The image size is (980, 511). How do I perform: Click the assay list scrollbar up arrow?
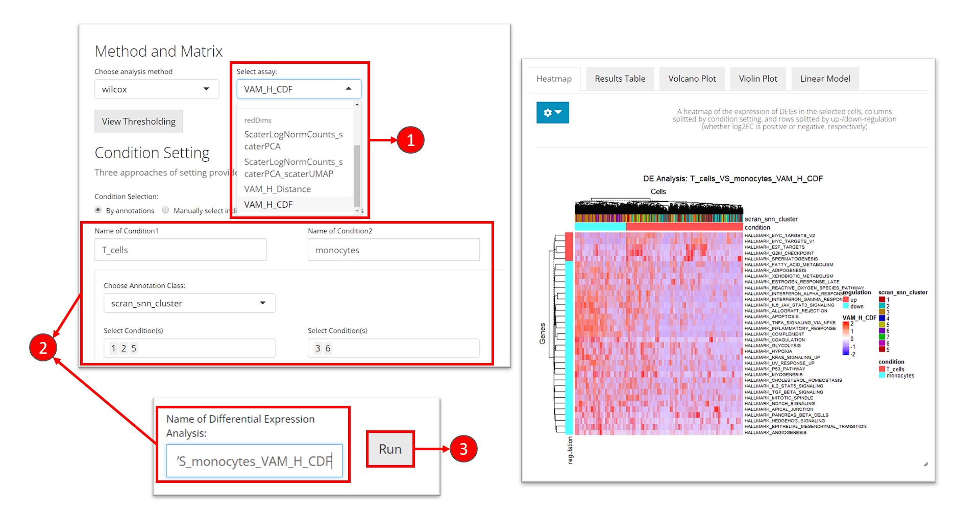point(357,105)
